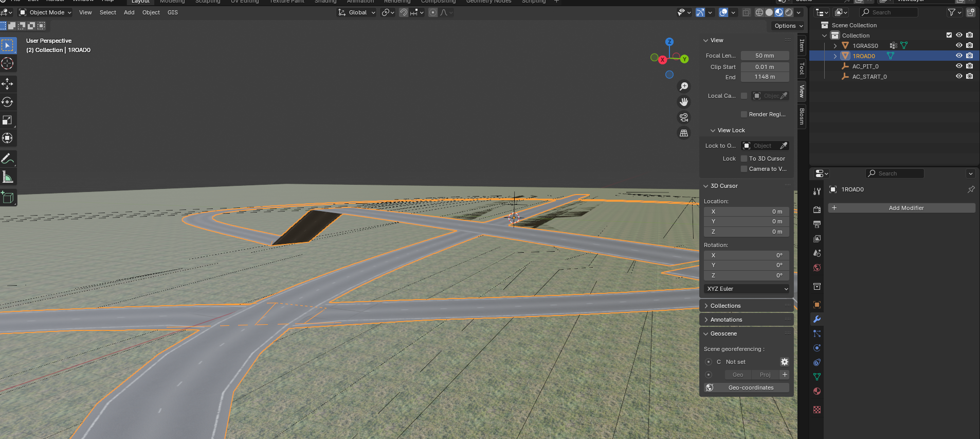Click the Add Modifier button
Screen dimensions: 980x439
tap(901, 208)
